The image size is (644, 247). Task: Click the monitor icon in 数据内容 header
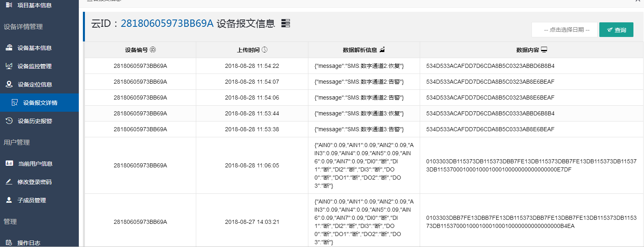(544, 50)
